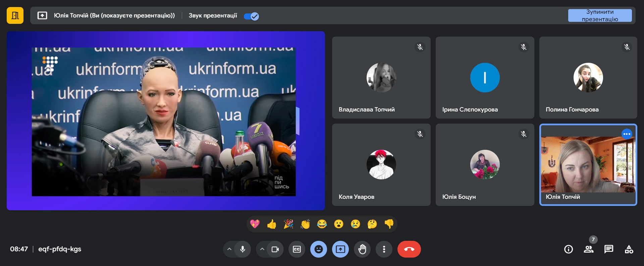Toggle the camera on or off
Image resolution: width=644 pixels, height=266 pixels.
click(x=275, y=249)
